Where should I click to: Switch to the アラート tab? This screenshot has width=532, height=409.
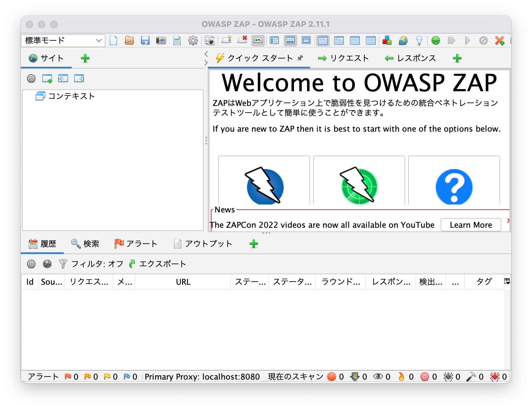(136, 244)
